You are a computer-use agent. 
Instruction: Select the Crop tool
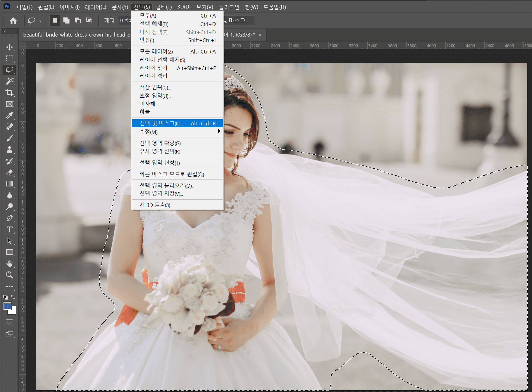[x=10, y=93]
